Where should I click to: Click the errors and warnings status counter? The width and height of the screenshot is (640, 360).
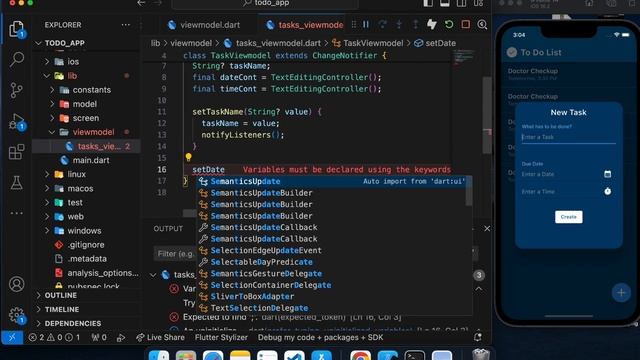pos(54,337)
